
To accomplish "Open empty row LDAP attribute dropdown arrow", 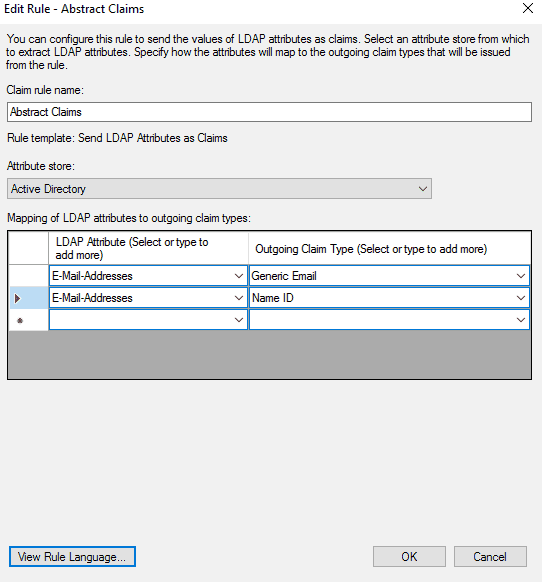I will [x=239, y=320].
